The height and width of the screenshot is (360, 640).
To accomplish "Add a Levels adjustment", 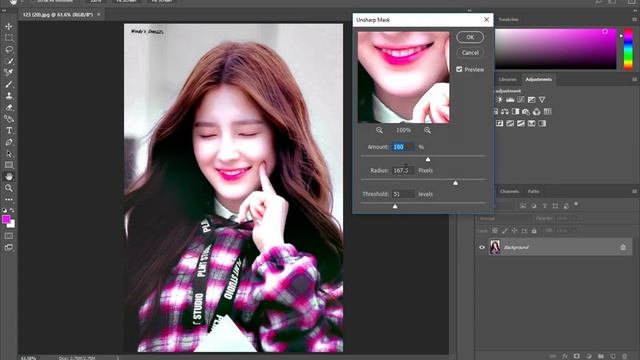I will click(x=510, y=100).
